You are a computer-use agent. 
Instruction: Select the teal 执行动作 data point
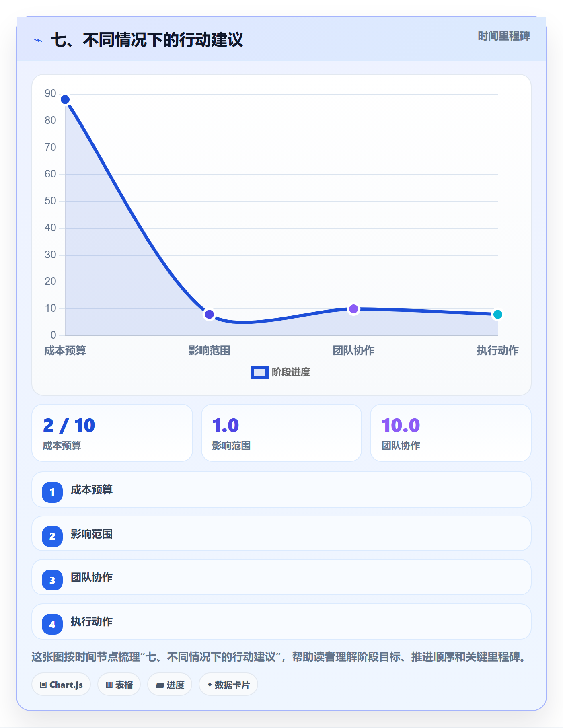tap(498, 314)
